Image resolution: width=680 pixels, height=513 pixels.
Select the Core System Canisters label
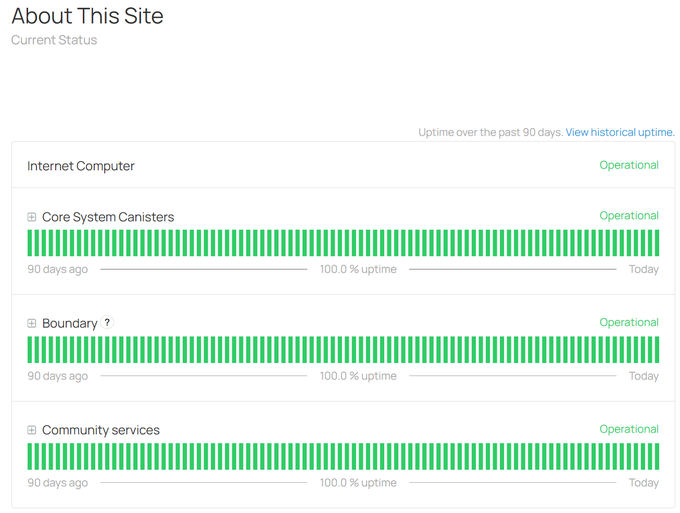[108, 217]
